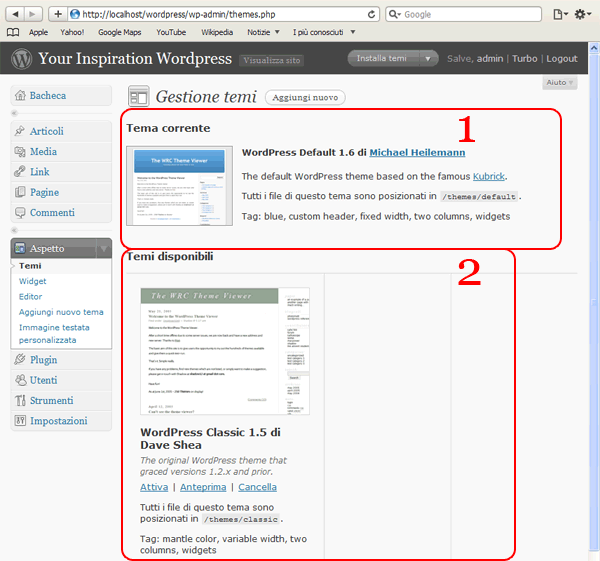Click the Commenti speech bubble icon
This screenshot has height=561, width=600.
[x=20, y=212]
